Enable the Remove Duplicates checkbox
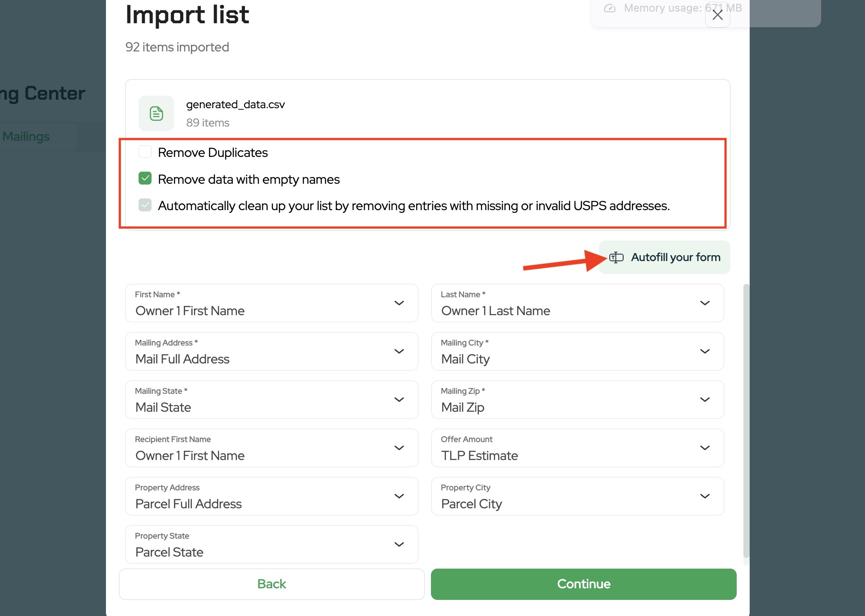The height and width of the screenshot is (616, 865). (x=145, y=152)
